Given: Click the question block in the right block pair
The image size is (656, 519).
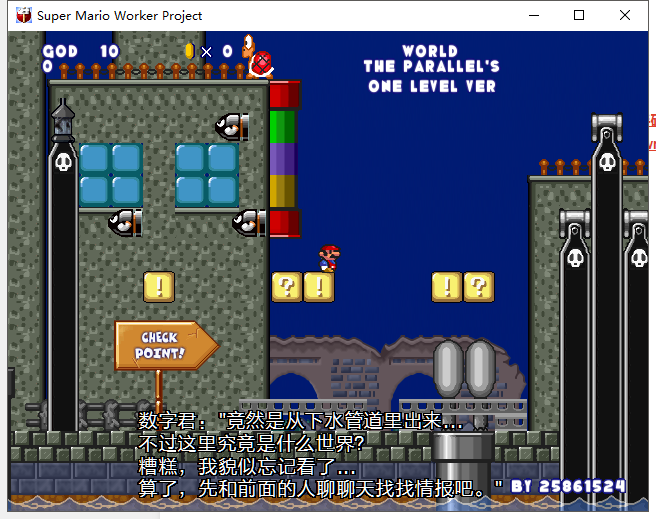Looking at the screenshot, I should pos(479,287).
